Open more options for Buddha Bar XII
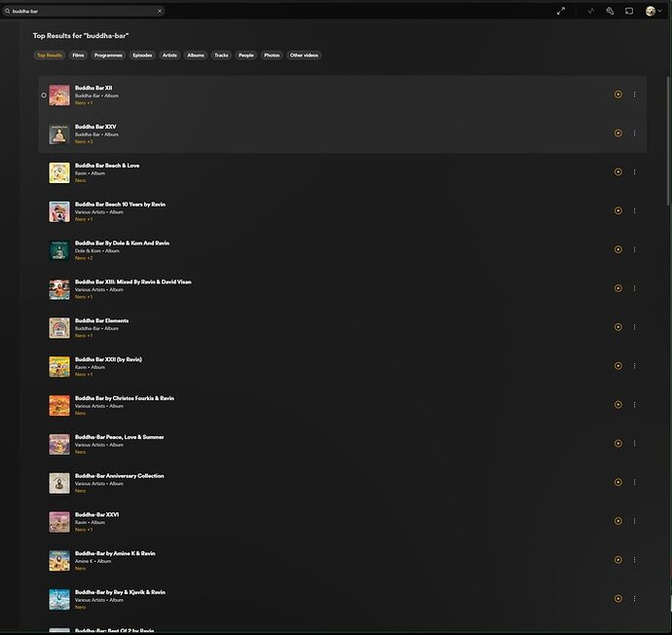The width and height of the screenshot is (672, 635). [x=635, y=94]
